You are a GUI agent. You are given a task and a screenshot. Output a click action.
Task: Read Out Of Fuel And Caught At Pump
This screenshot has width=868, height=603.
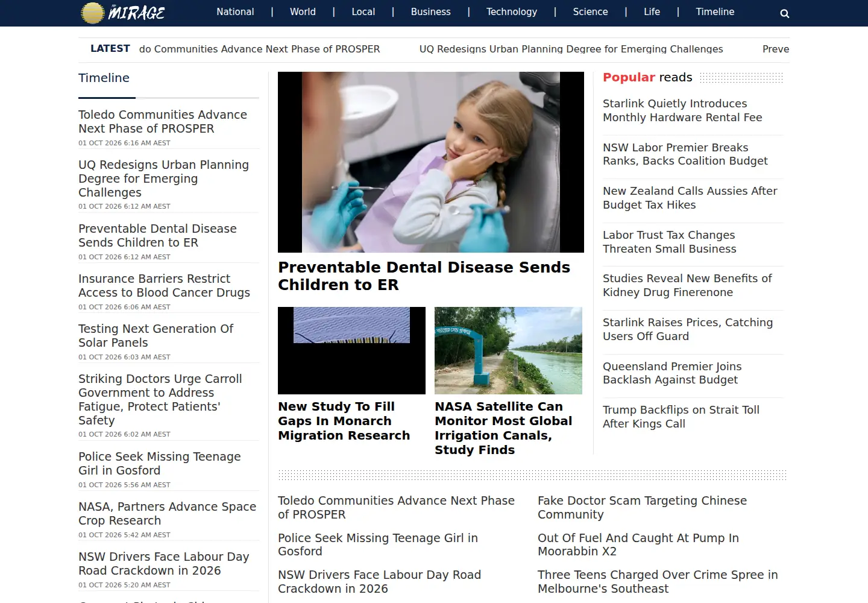[638, 545]
